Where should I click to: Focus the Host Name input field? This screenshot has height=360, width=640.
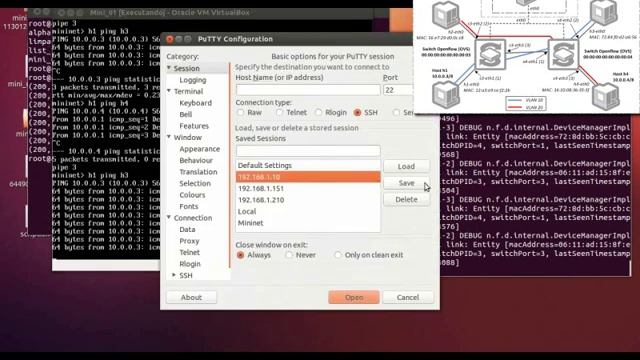tap(308, 90)
